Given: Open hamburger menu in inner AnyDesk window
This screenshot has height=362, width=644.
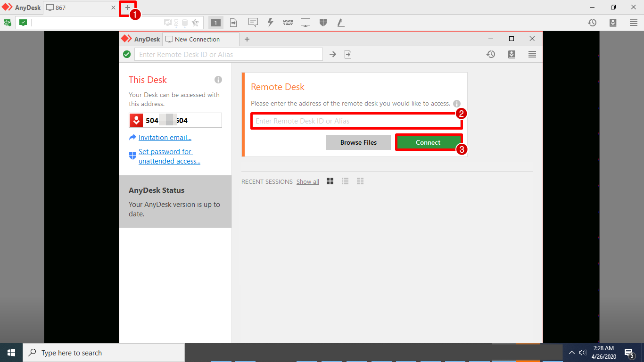Looking at the screenshot, I should pyautogui.click(x=532, y=55).
